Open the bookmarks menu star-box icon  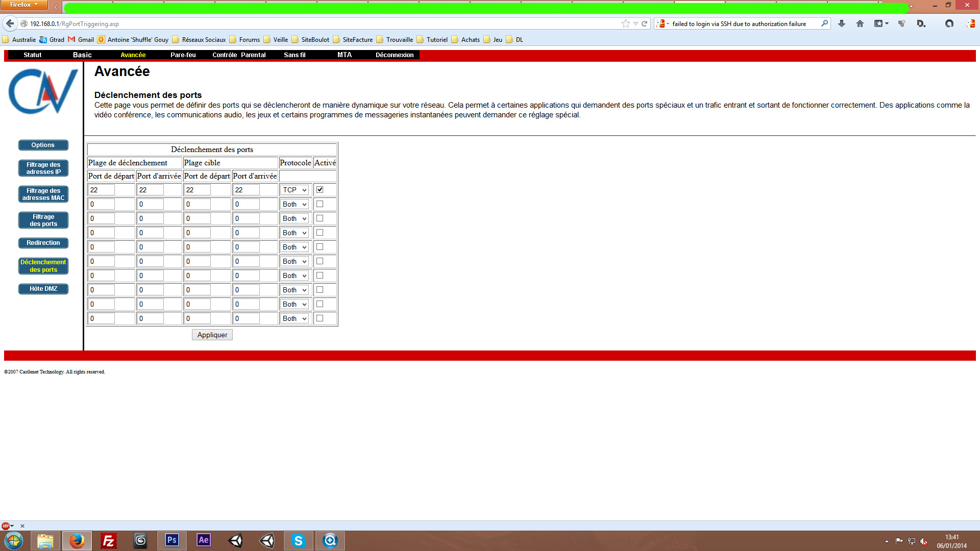tap(878, 23)
